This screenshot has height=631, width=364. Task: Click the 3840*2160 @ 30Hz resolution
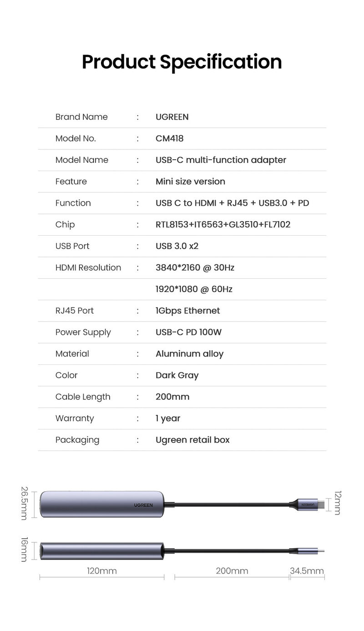click(195, 268)
